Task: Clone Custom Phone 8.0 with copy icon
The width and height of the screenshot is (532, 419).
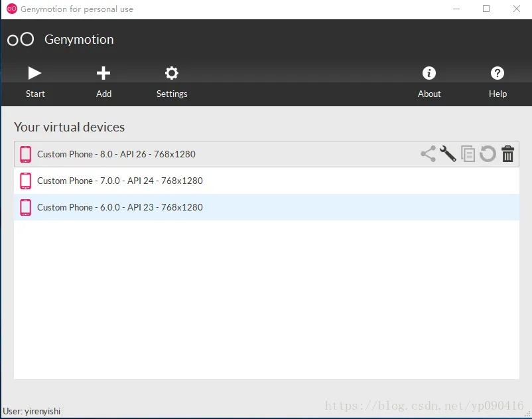Action: (x=468, y=154)
